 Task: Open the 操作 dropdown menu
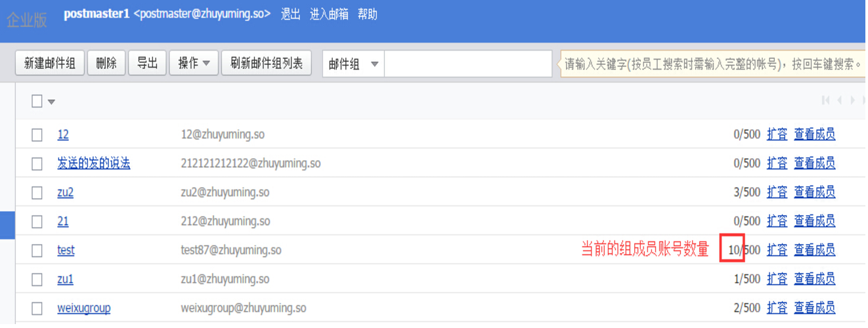tap(194, 64)
